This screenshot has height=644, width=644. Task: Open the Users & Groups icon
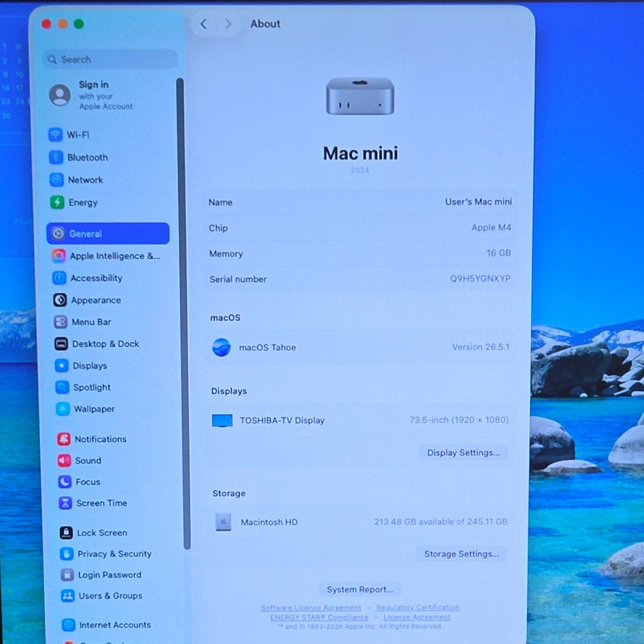[68, 596]
